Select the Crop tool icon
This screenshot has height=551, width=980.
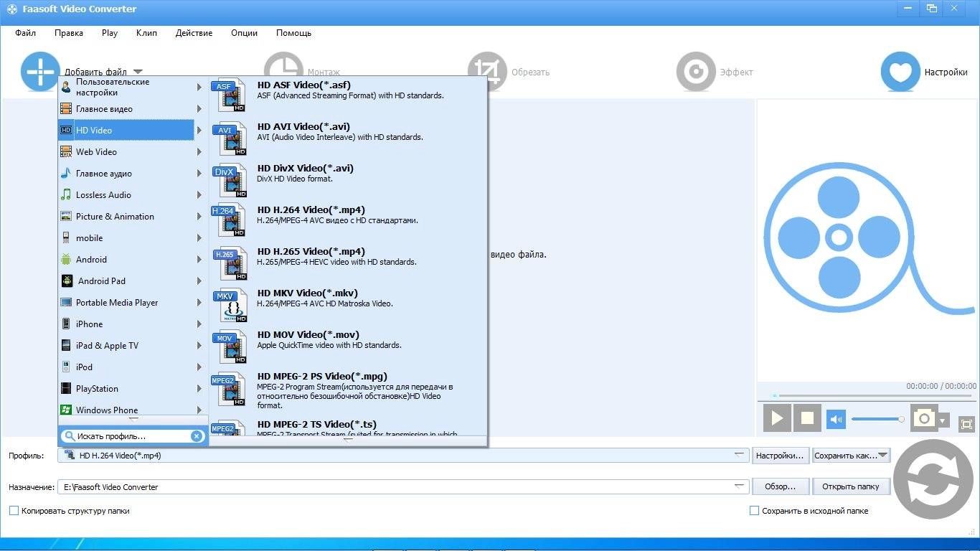click(x=487, y=72)
